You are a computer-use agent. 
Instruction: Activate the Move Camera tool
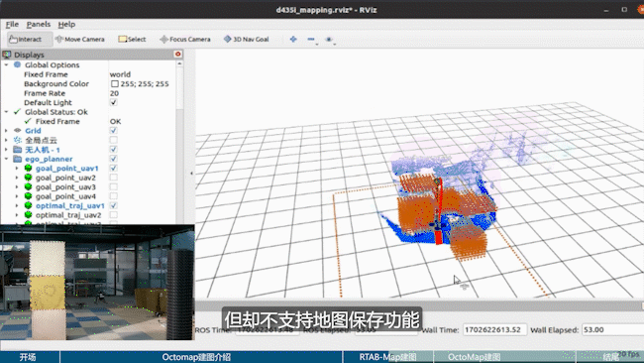pyautogui.click(x=80, y=39)
